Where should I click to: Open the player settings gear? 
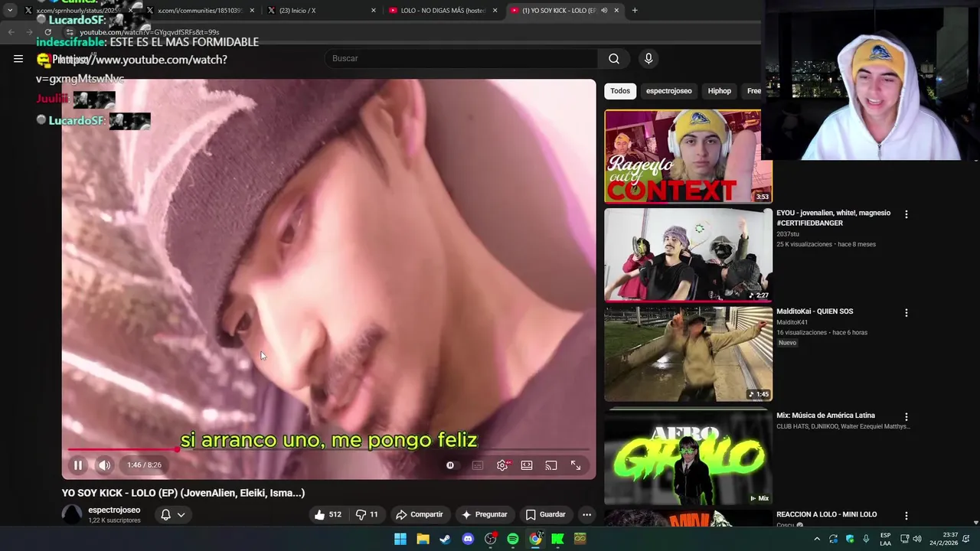click(502, 465)
